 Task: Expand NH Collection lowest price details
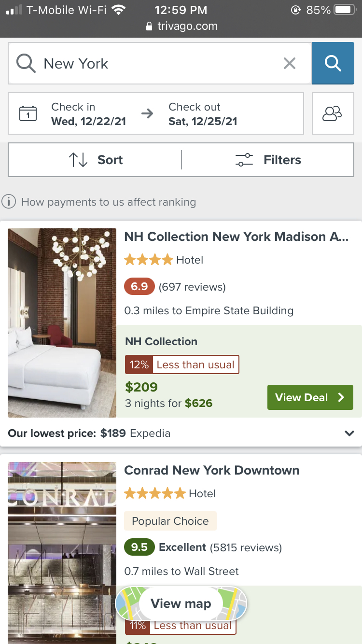pyautogui.click(x=349, y=434)
